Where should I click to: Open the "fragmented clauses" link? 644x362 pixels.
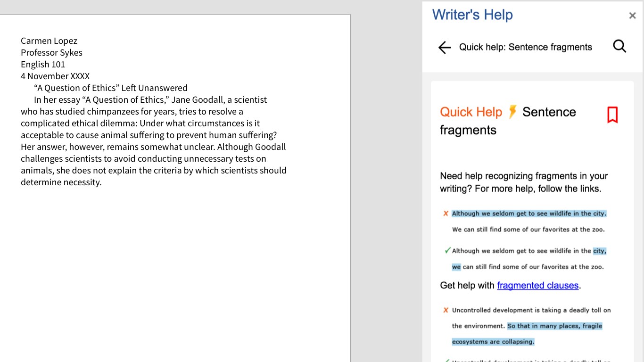pos(537,285)
